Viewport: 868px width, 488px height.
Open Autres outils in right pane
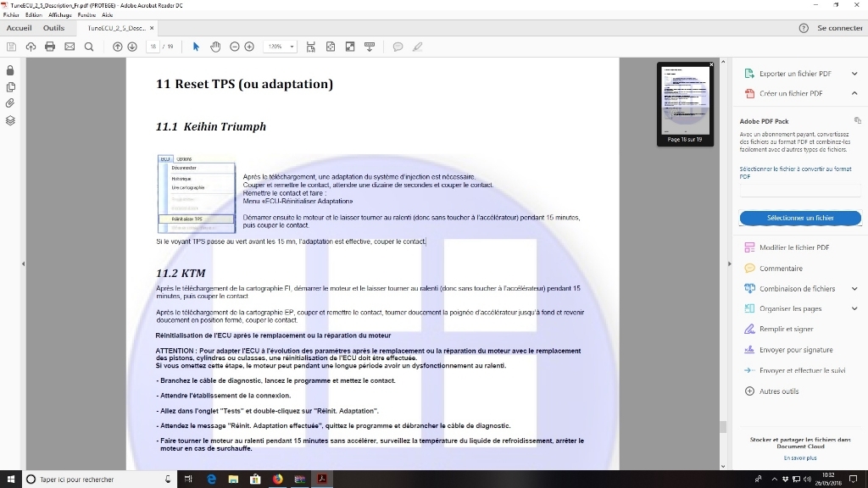point(771,391)
